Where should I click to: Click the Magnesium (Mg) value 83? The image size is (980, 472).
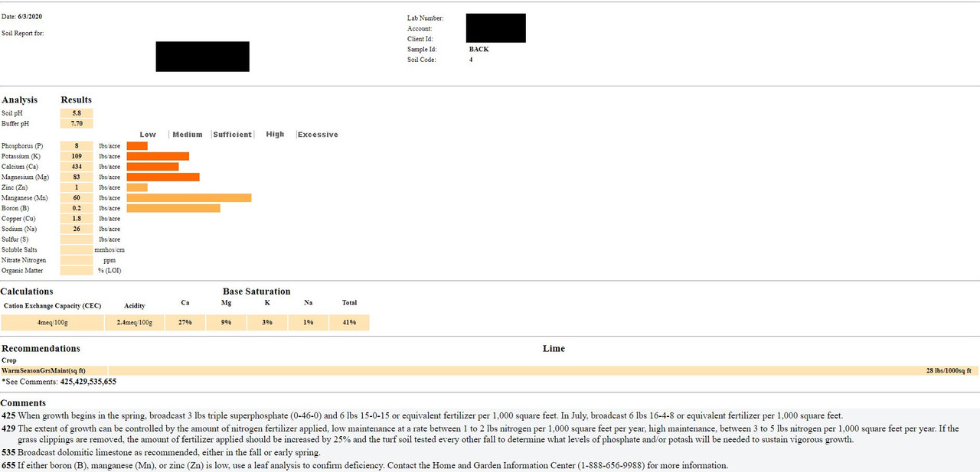[77, 177]
